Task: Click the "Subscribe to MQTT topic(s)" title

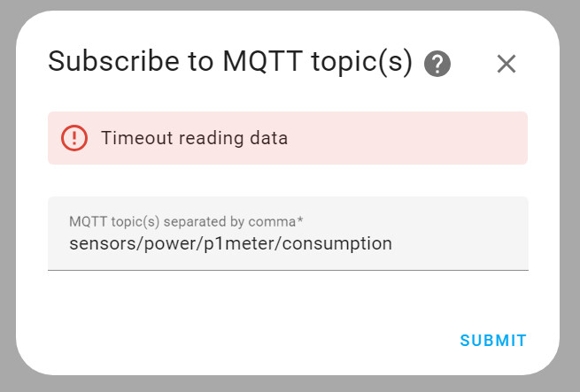Action: pos(230,62)
